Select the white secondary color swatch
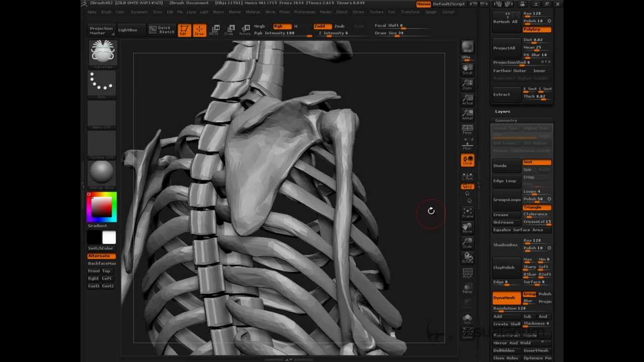644x362 pixels. tap(109, 237)
